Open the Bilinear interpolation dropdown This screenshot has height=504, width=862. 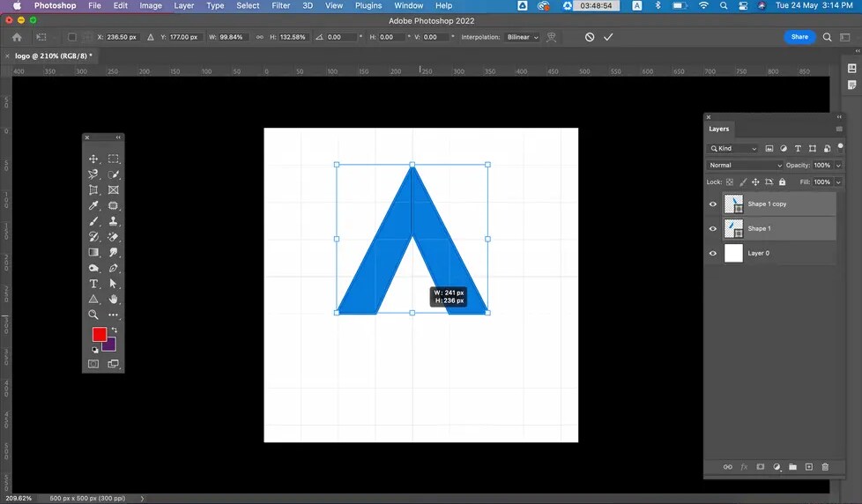523,37
